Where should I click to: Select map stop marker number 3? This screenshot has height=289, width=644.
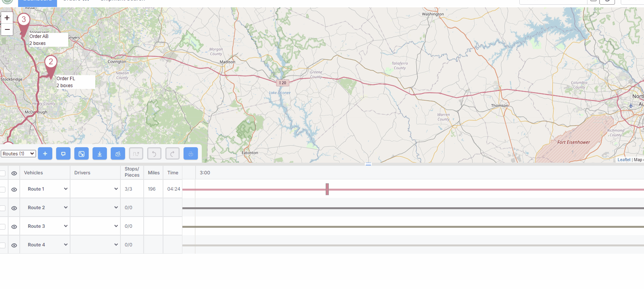coord(24,22)
